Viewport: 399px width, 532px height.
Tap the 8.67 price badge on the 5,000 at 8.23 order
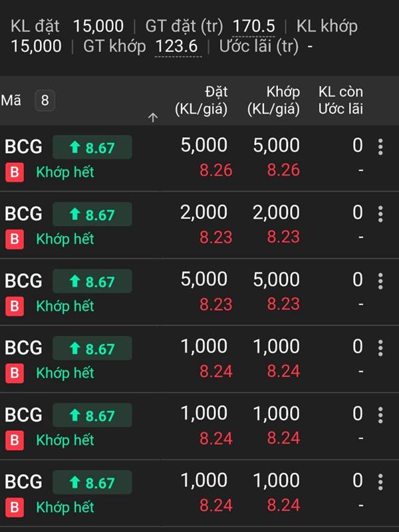click(92, 281)
